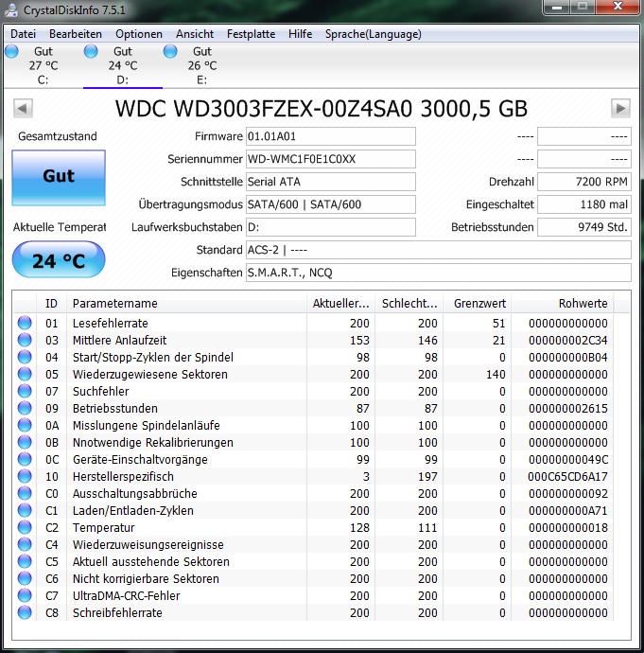Click status orb for UltraDMA-CRC-Fehler row

pos(25,596)
